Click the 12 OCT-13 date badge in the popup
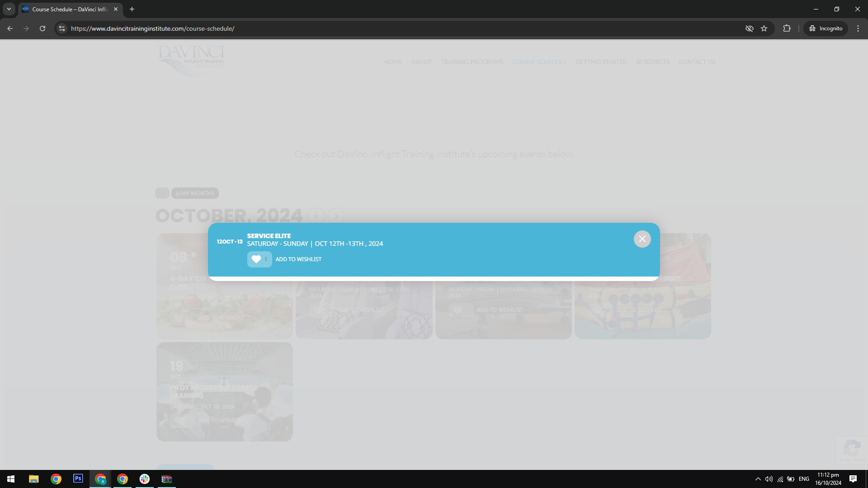 [x=230, y=242]
